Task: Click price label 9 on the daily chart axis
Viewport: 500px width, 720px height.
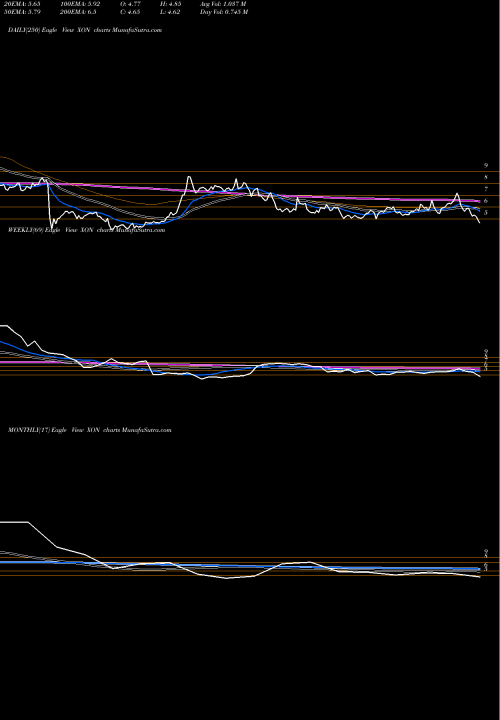Action: (486, 165)
